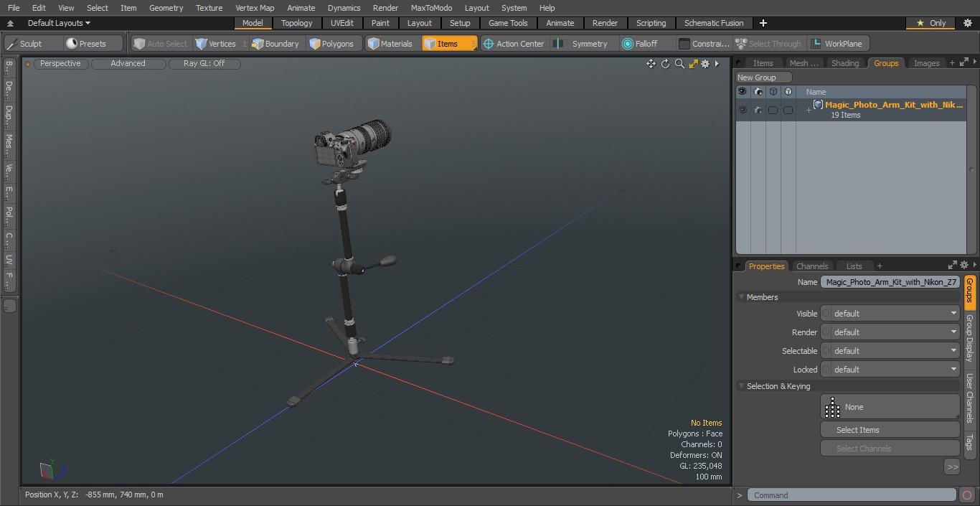Click the group item icon beside Magic_Photo_Arm_Kit
The width and height of the screenshot is (980, 506).
(x=818, y=105)
